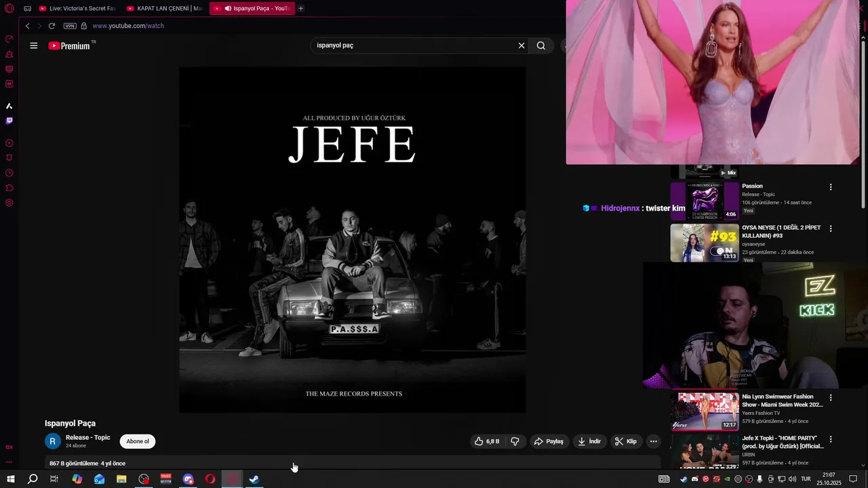
Task: Share the video via Paylaş
Action: coord(549,441)
